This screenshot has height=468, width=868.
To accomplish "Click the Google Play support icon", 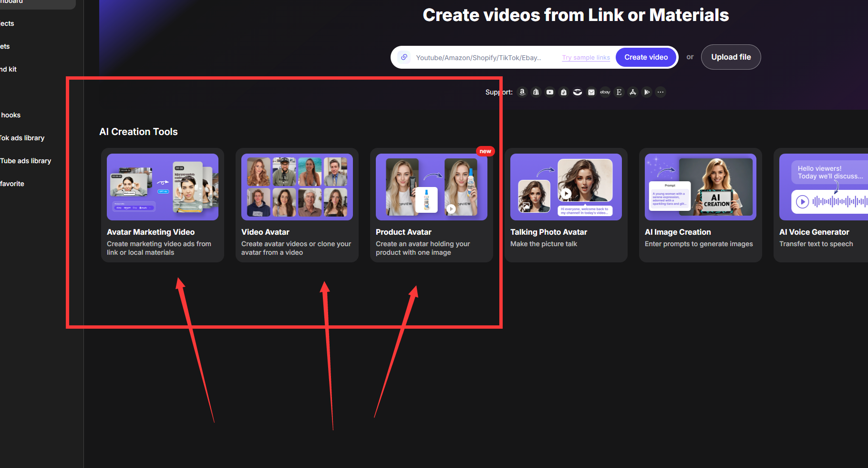I will pyautogui.click(x=647, y=92).
